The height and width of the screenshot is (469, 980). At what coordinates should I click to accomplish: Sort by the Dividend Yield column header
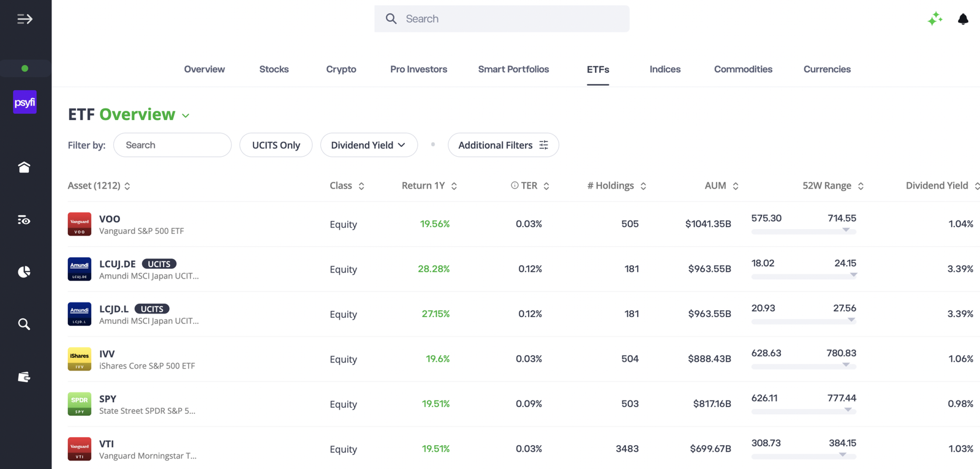[x=943, y=186]
